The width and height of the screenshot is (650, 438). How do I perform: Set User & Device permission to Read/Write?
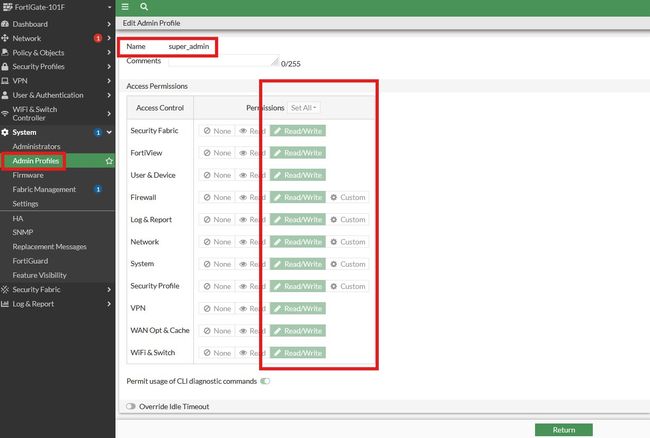298,175
